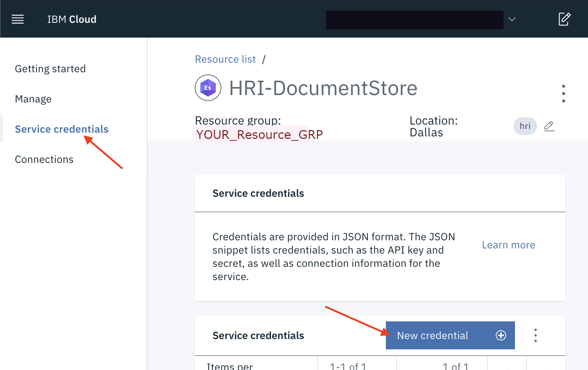Open Learn more link
The image size is (588, 370).
click(x=508, y=245)
